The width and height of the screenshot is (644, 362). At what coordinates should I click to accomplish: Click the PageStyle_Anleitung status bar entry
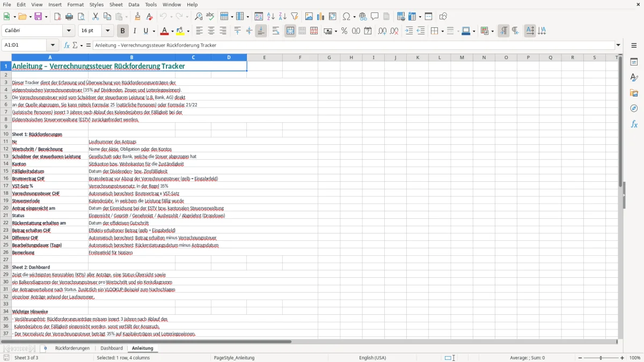[x=234, y=358]
